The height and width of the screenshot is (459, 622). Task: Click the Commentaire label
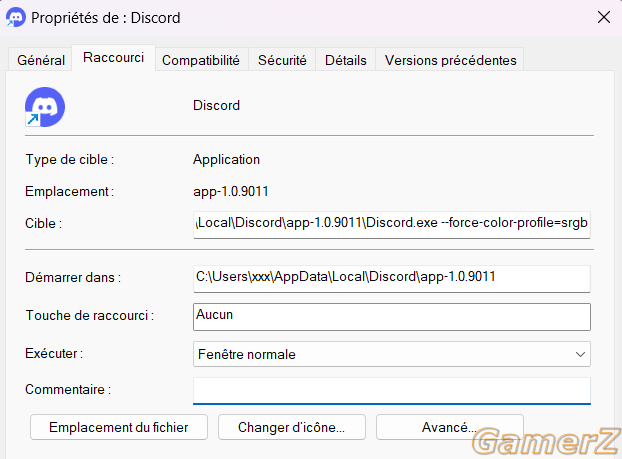[68, 390]
